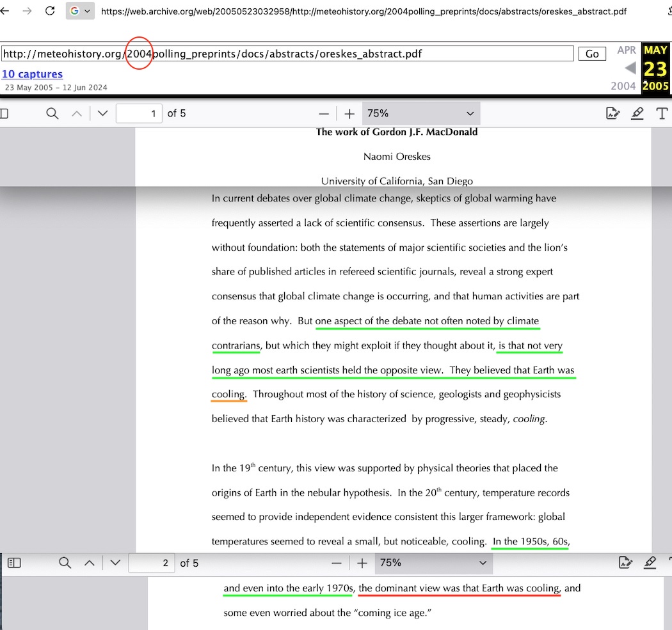
Task: Zoom in using plus in upper PDF toolbar
Action: 349,114
